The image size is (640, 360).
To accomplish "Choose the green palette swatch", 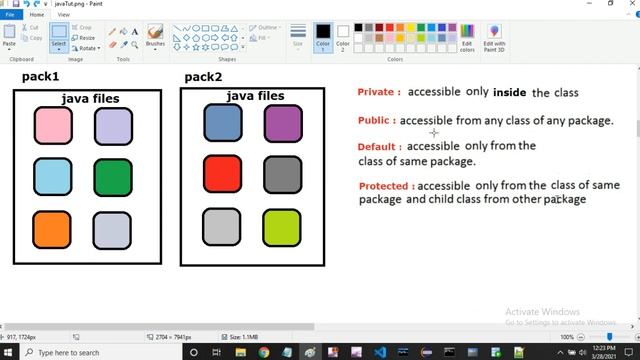I will (421, 27).
